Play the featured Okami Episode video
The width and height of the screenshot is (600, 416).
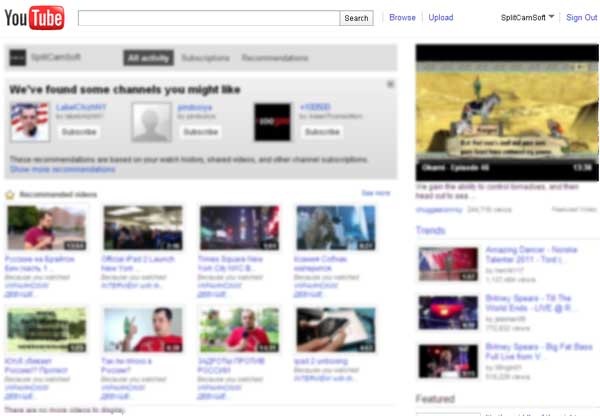click(x=507, y=112)
